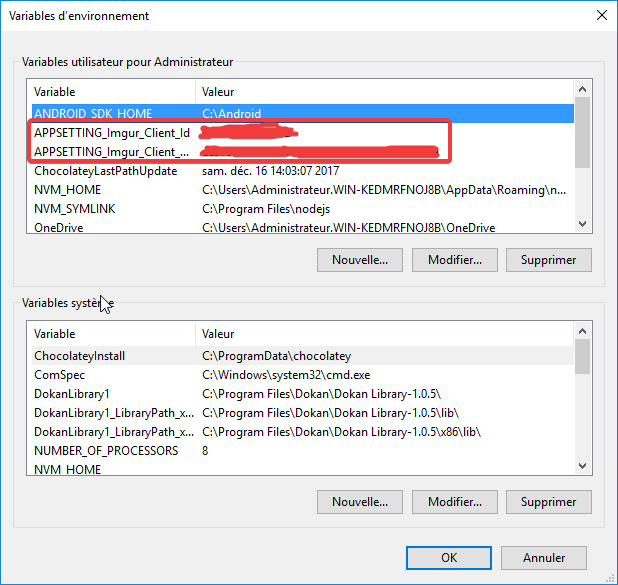Image resolution: width=618 pixels, height=585 pixels.
Task: Select the ChocolateyInstall system variable
Action: 303,356
